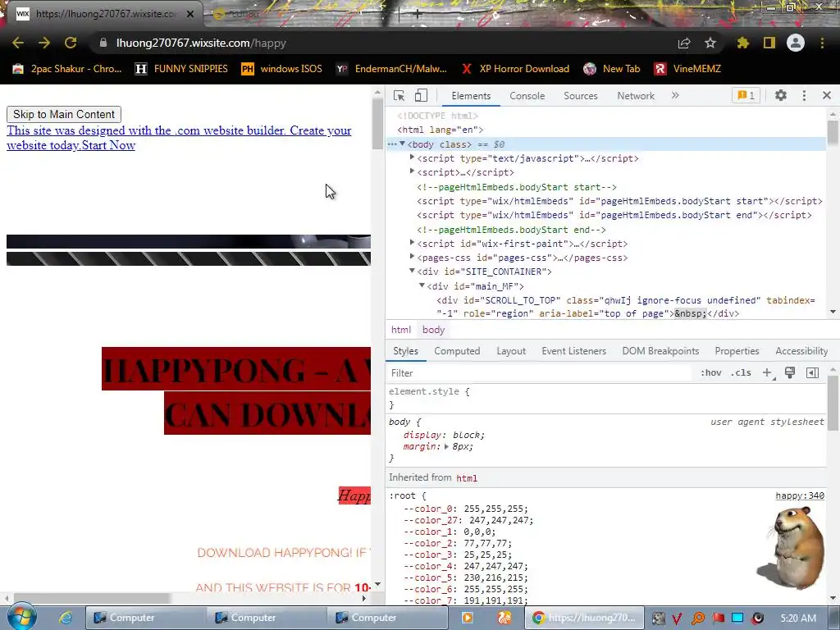Close the DevTools panel
Screen dimensions: 840x630
coord(827,95)
